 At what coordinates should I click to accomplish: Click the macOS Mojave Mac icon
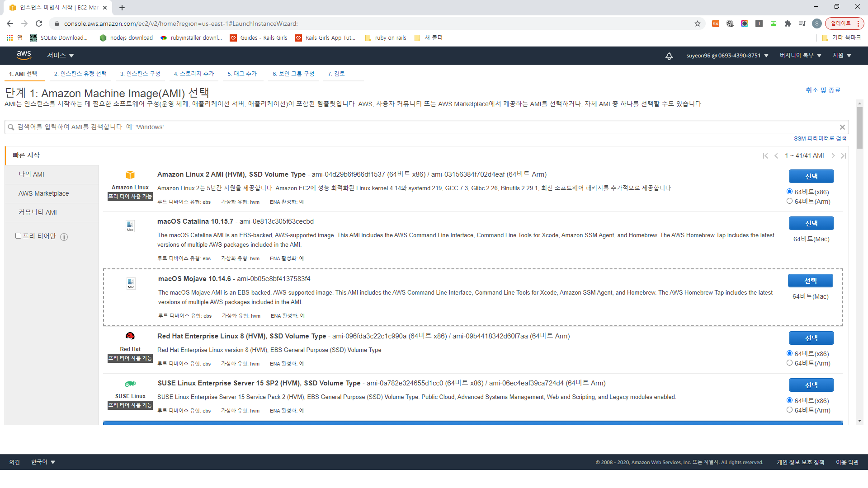[131, 283]
